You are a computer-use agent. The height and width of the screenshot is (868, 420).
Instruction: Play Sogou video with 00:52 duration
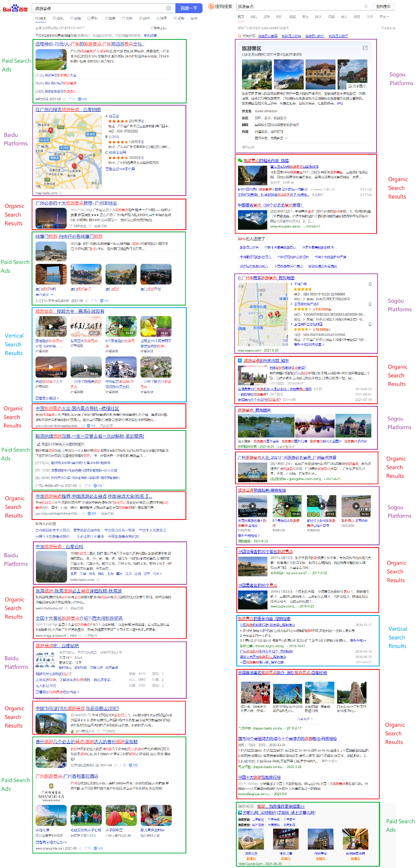point(356,506)
